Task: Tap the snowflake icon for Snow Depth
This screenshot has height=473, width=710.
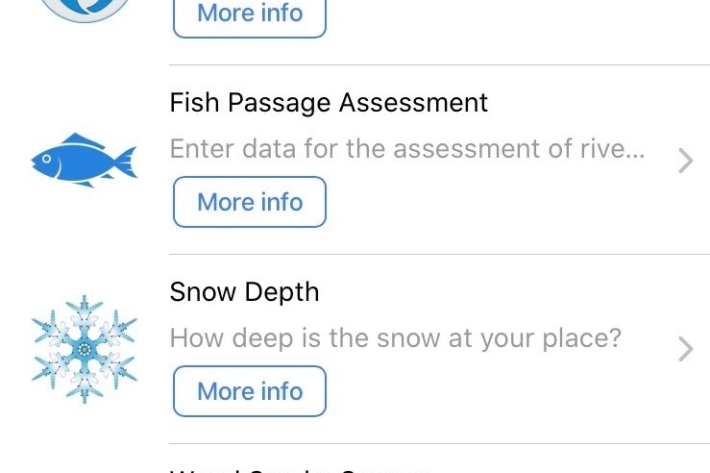Action: 83,349
